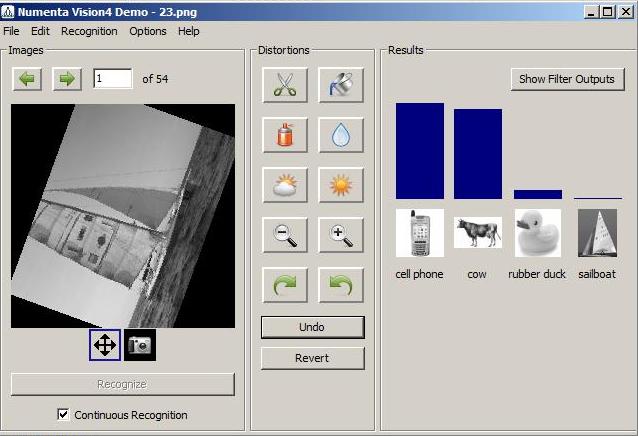Select the orange spray can distortion
Screen dimensions: 638x436
click(x=285, y=135)
